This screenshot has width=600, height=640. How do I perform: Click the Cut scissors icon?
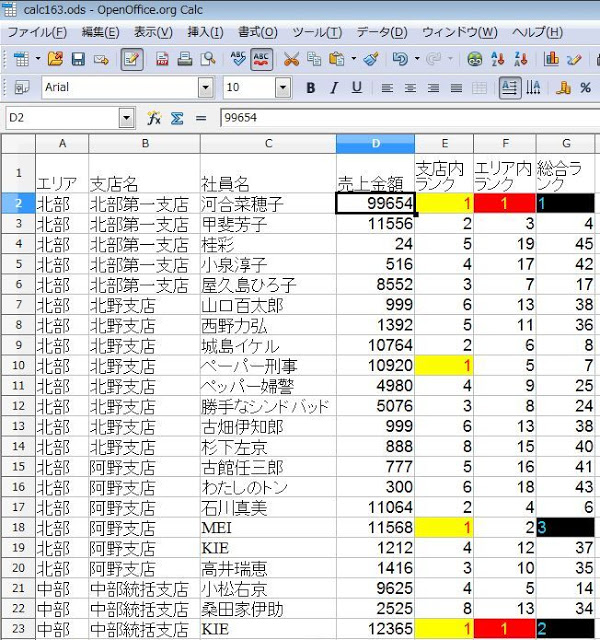click(x=291, y=60)
